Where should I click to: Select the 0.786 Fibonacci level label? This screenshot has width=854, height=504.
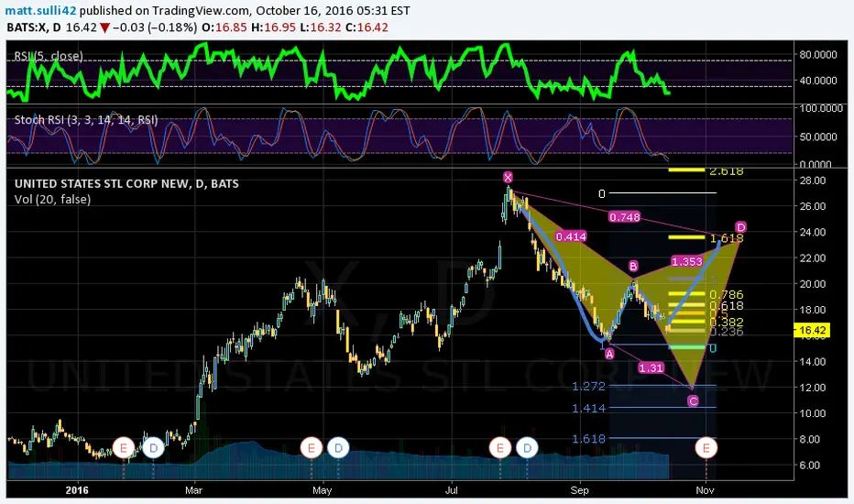point(726,295)
